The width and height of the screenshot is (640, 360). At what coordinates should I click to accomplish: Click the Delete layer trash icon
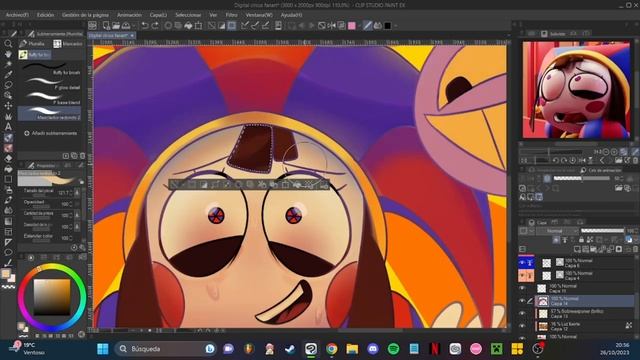[636, 249]
